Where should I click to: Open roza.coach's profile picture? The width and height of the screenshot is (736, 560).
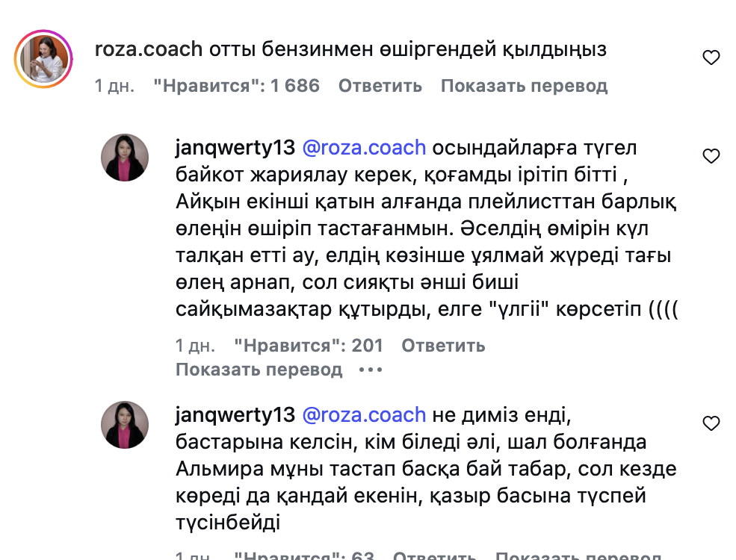44,61
